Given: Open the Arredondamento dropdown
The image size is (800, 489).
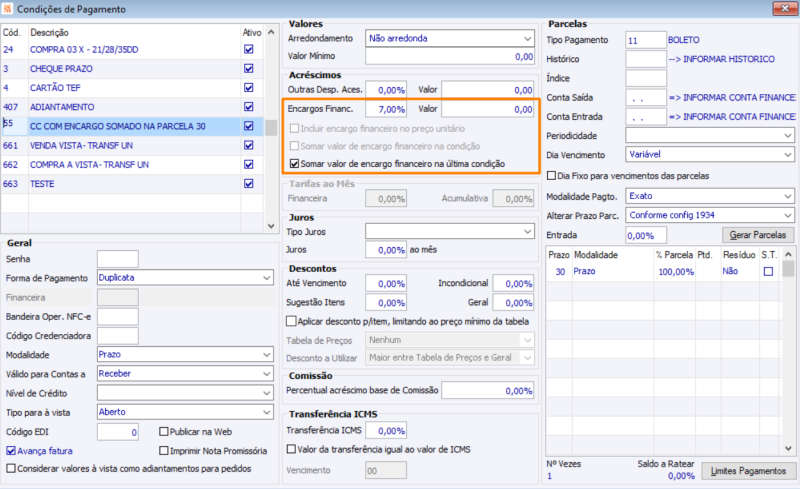Looking at the screenshot, I should coord(528,38).
